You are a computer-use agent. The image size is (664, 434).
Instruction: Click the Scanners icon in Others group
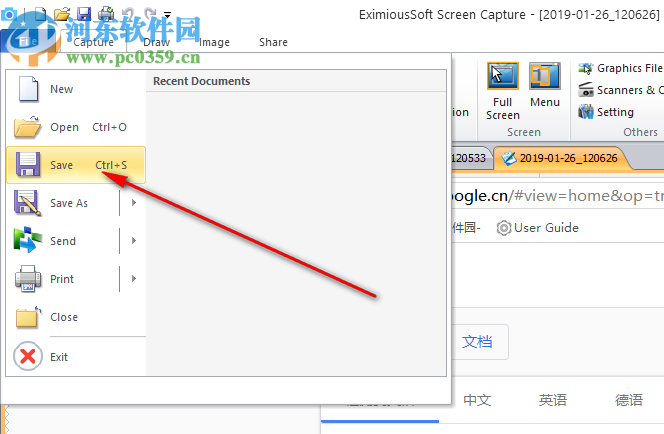pos(586,90)
